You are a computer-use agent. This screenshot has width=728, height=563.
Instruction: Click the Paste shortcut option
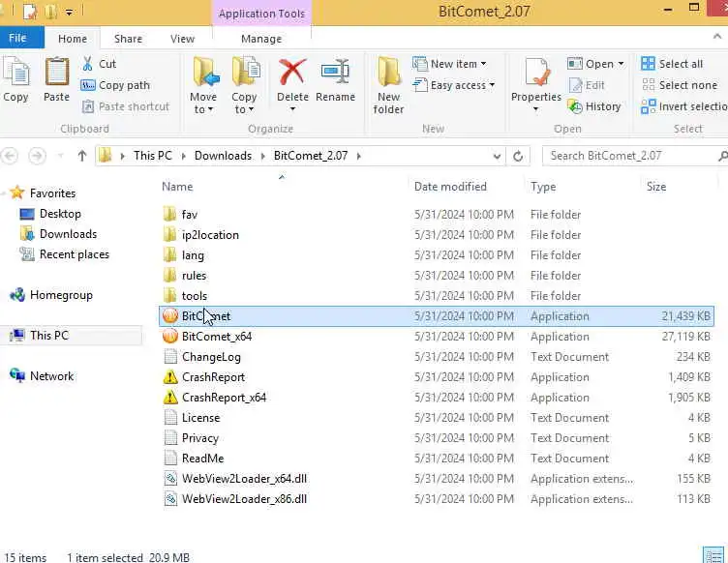coord(125,106)
